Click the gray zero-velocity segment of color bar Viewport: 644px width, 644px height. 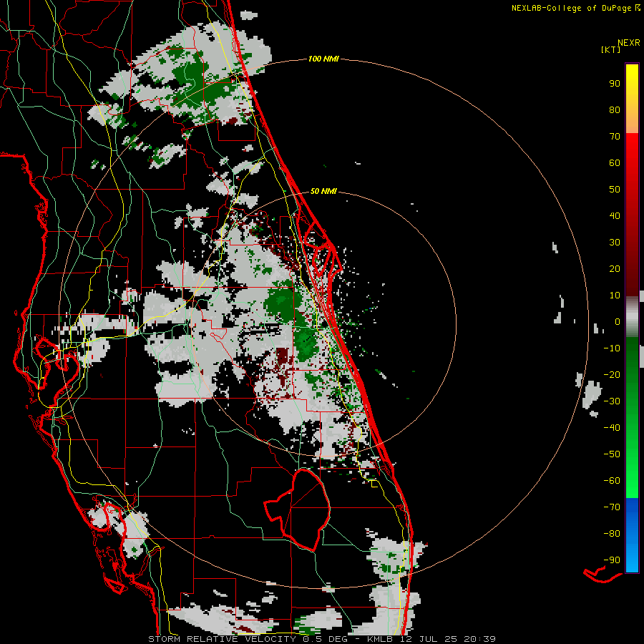click(x=632, y=316)
